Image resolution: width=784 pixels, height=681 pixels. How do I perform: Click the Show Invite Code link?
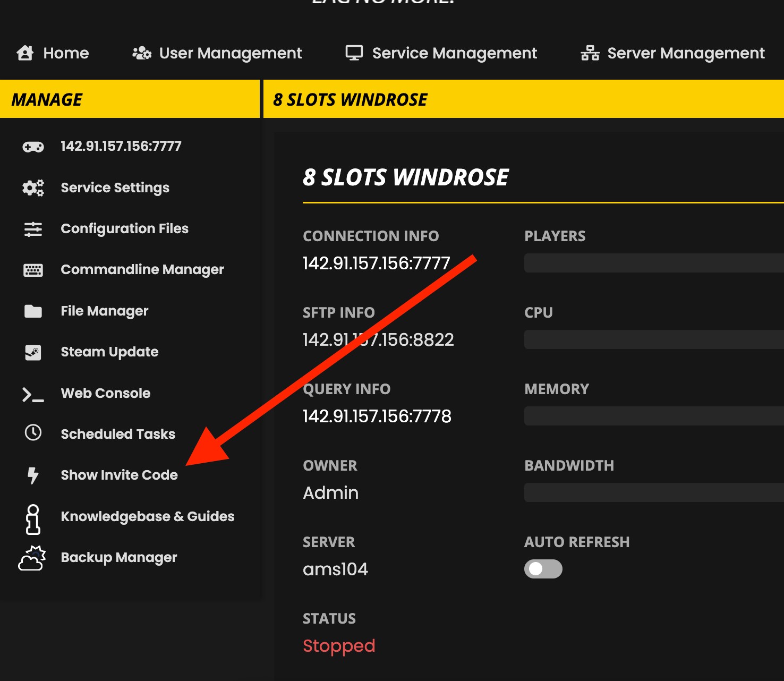point(119,475)
